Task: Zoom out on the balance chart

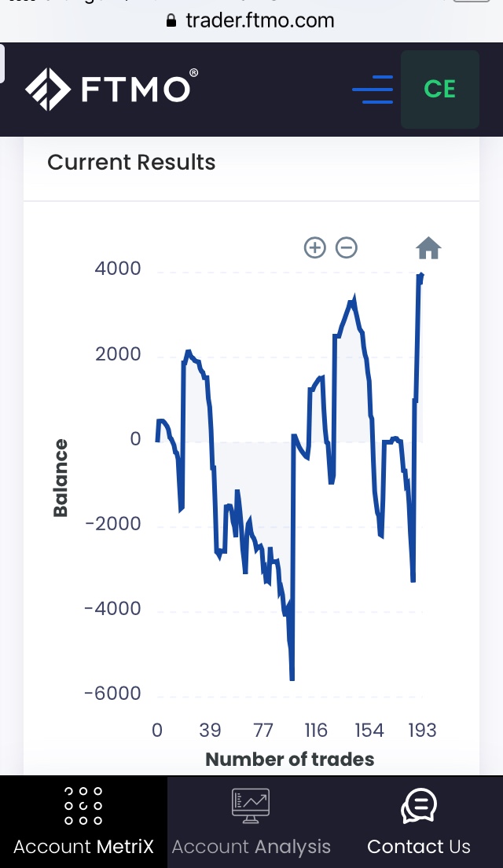Action: pyautogui.click(x=347, y=248)
